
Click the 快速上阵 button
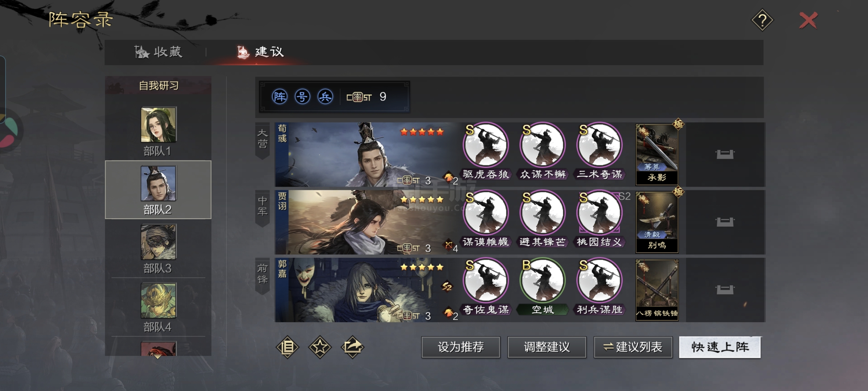(720, 347)
